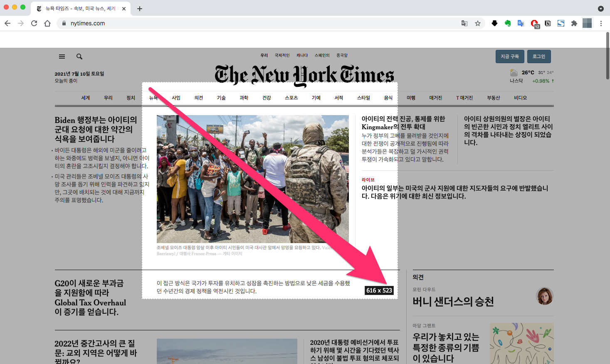Reload the nytimes.com page
This screenshot has height=364, width=610.
pyautogui.click(x=34, y=23)
